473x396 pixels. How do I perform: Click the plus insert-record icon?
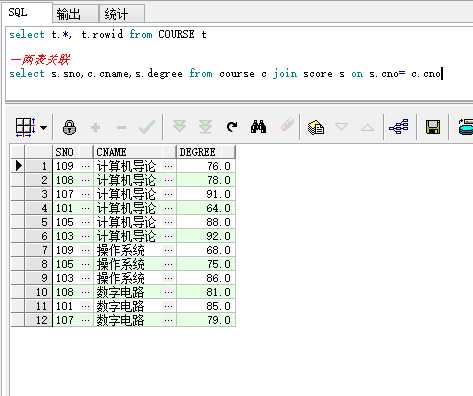[x=95, y=127]
